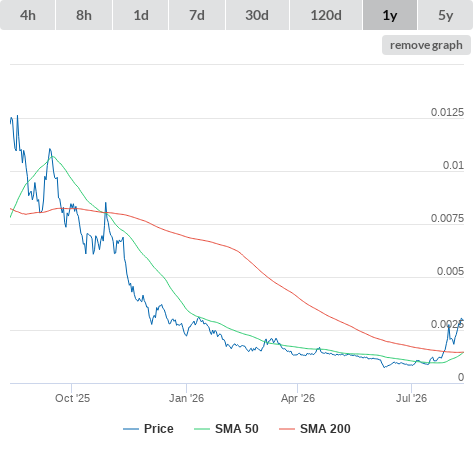Switch to the 8h time range

coord(84,15)
